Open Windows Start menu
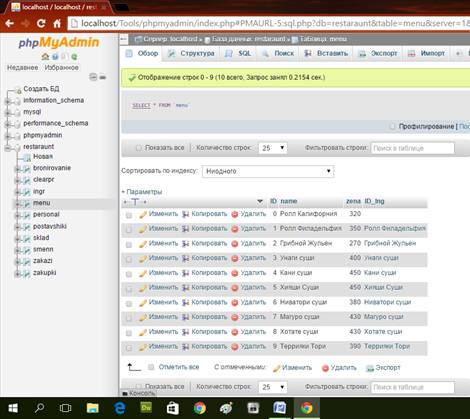Screen dimensions: 470x419 [x=13, y=408]
